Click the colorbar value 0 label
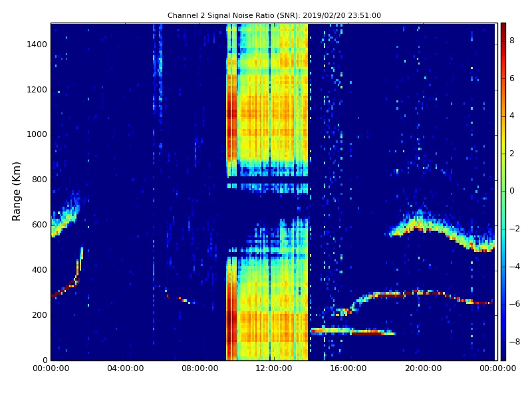The height and width of the screenshot is (399, 532). [x=512, y=191]
